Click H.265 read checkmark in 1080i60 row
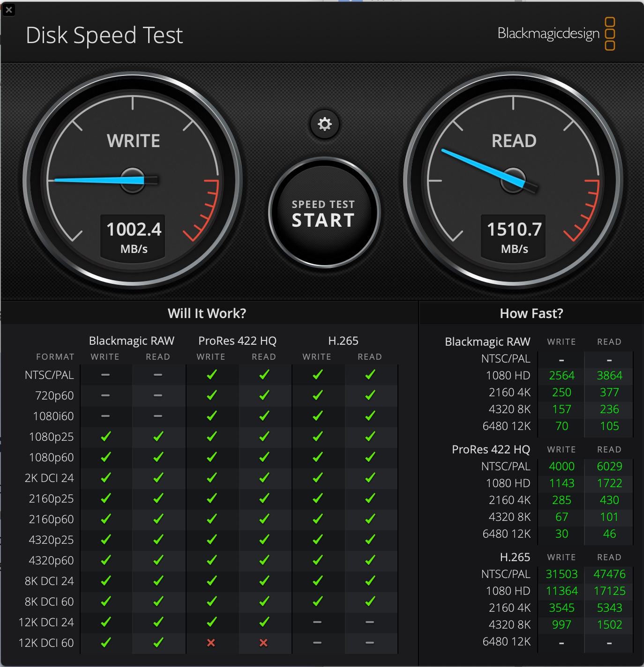This screenshot has width=644, height=667. 370,416
